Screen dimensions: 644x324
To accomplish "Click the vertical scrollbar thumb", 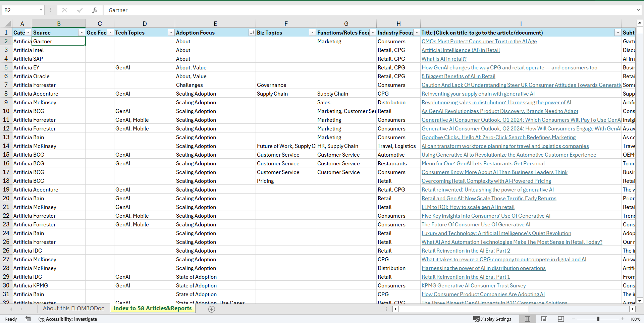I will (640, 30).
